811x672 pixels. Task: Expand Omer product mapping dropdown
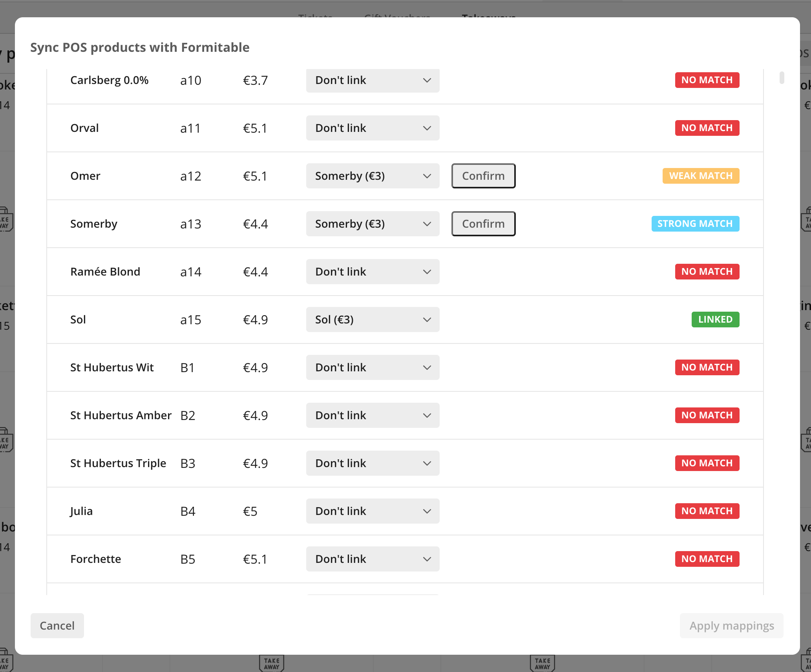tap(373, 176)
